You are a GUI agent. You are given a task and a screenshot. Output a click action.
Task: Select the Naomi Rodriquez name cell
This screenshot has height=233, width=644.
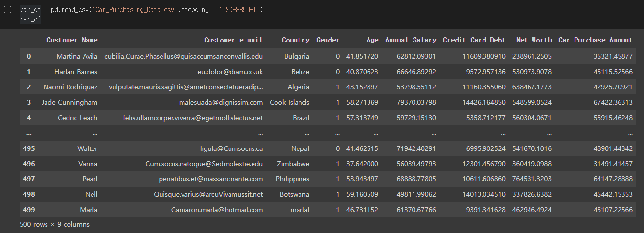[x=70, y=87]
